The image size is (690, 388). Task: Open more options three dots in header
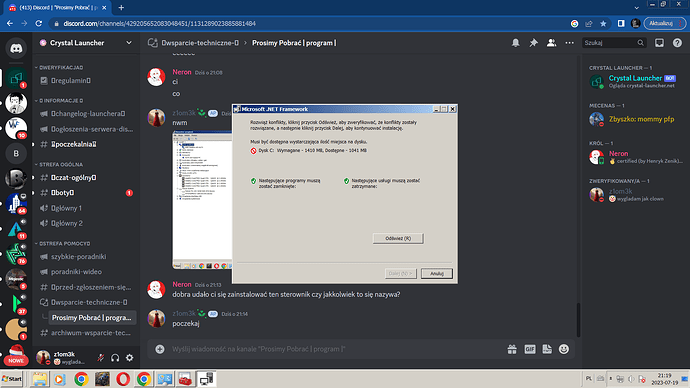(569, 43)
